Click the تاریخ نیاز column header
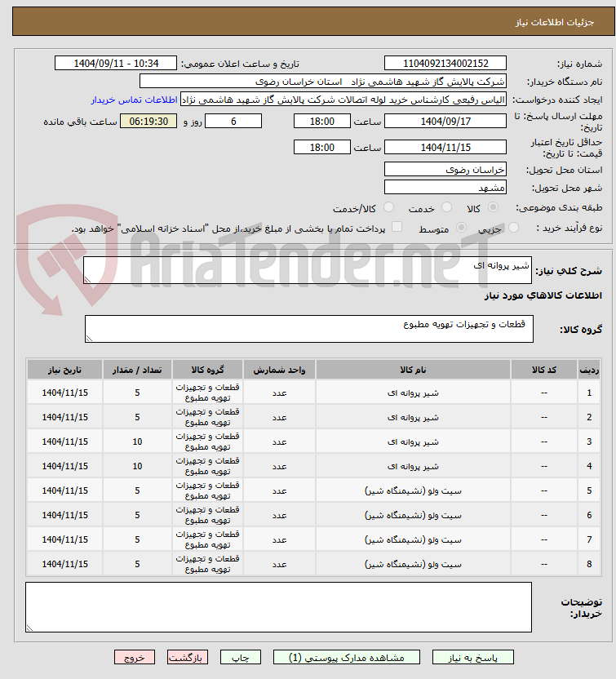 pos(64,370)
